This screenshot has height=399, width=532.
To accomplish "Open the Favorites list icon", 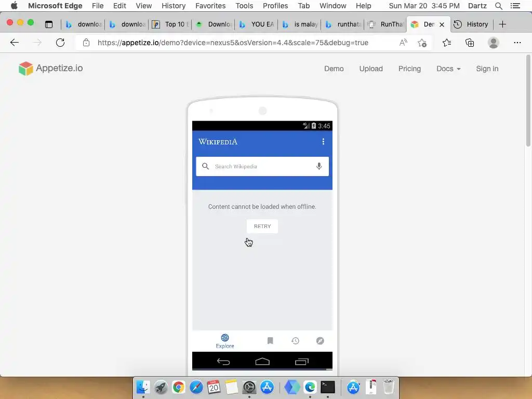I will (447, 43).
